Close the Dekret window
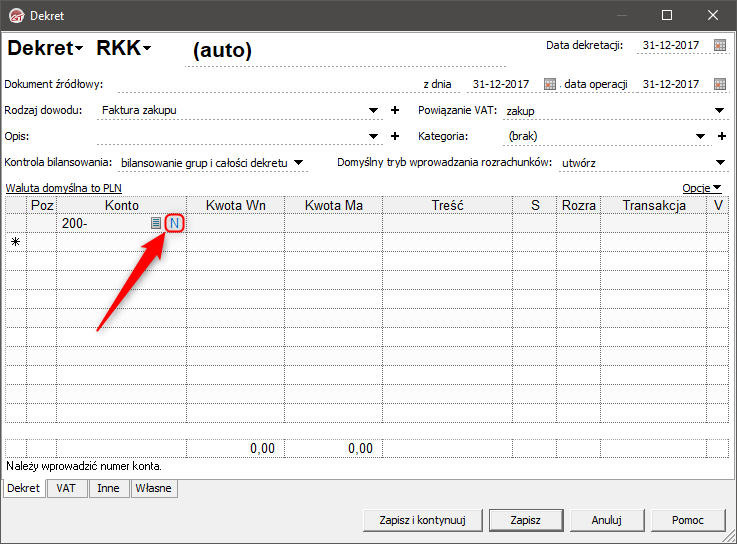Image resolution: width=737 pixels, height=544 pixels. pos(713,16)
